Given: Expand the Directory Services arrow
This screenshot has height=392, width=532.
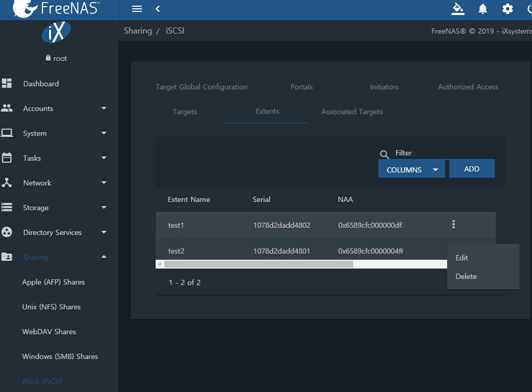Looking at the screenshot, I should coord(104,232).
